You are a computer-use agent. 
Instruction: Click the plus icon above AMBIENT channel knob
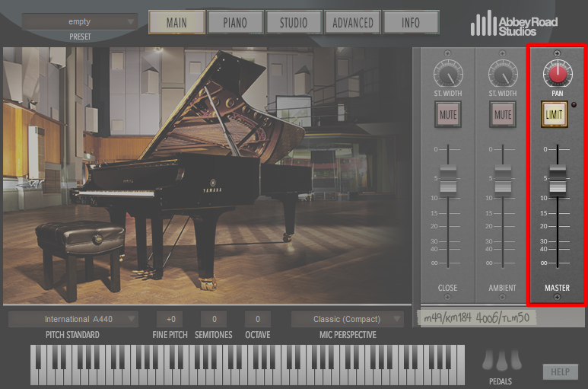[x=502, y=53]
